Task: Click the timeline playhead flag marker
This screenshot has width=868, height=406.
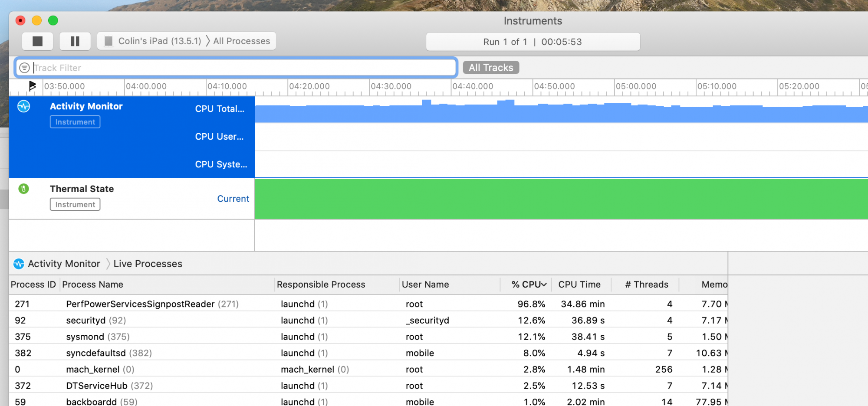Action: 32,86
